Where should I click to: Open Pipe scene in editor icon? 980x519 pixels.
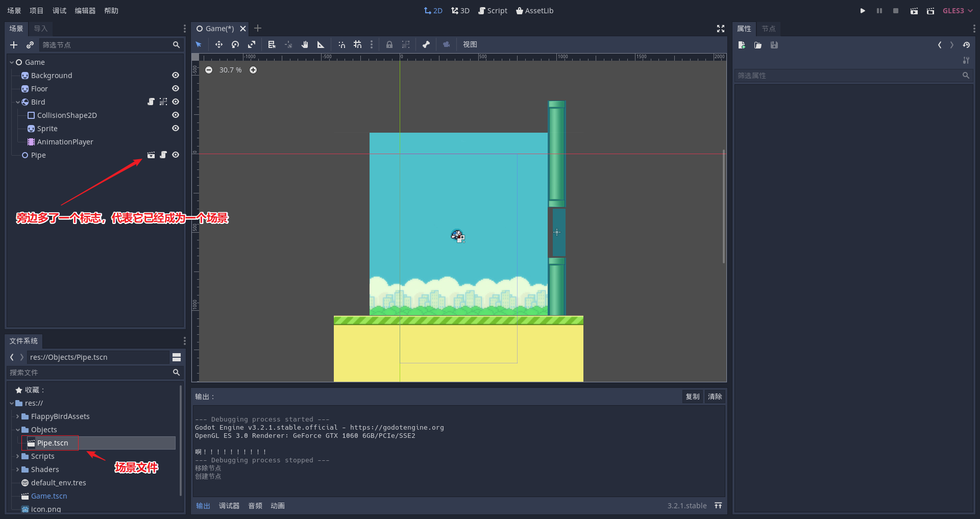pos(151,155)
